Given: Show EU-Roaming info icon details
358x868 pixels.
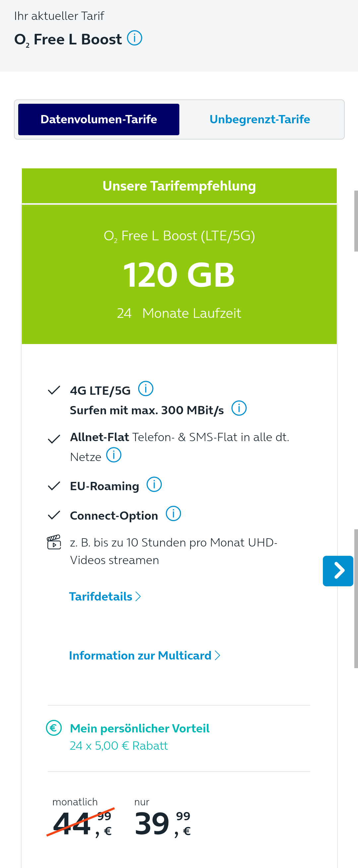Looking at the screenshot, I should pyautogui.click(x=154, y=485).
